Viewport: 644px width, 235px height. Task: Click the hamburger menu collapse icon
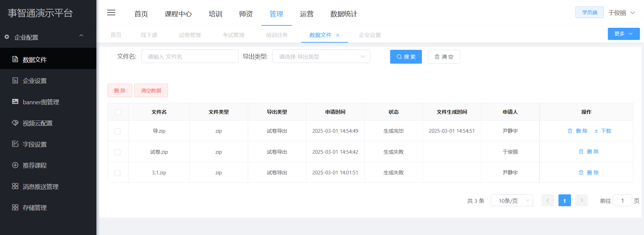tap(111, 13)
